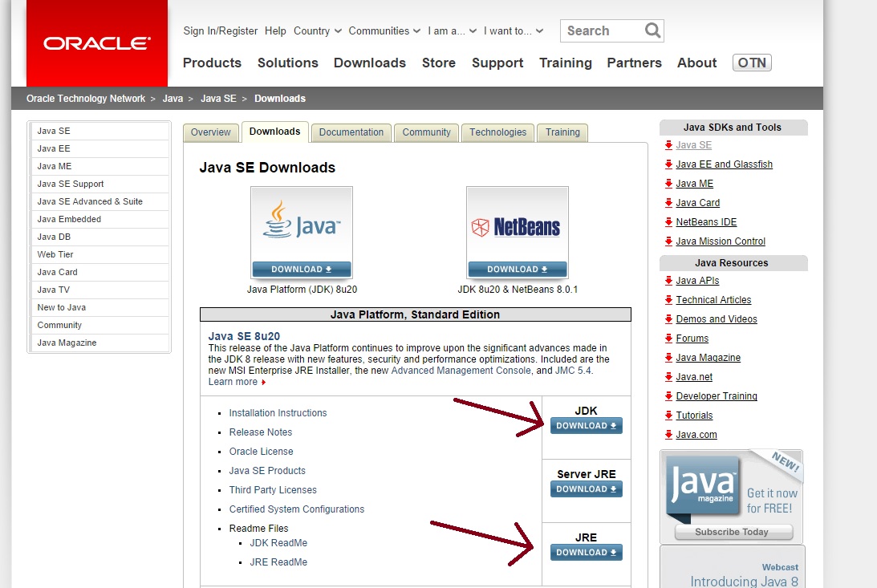Switch to the Technologies tab
Image resolution: width=877 pixels, height=588 pixels.
pos(497,132)
